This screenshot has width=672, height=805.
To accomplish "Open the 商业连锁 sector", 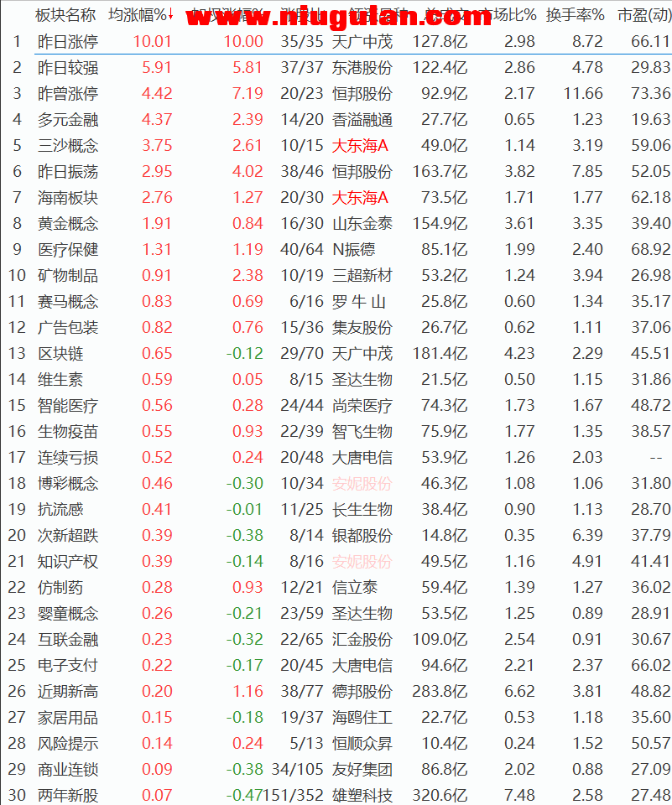I will 68,770.
